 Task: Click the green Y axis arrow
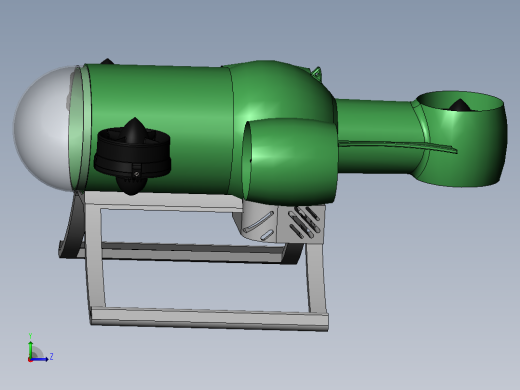(31, 348)
